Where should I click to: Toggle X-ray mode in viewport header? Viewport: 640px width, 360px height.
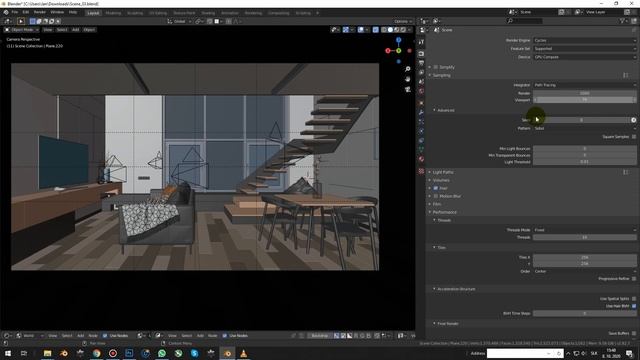pyautogui.click(x=376, y=30)
